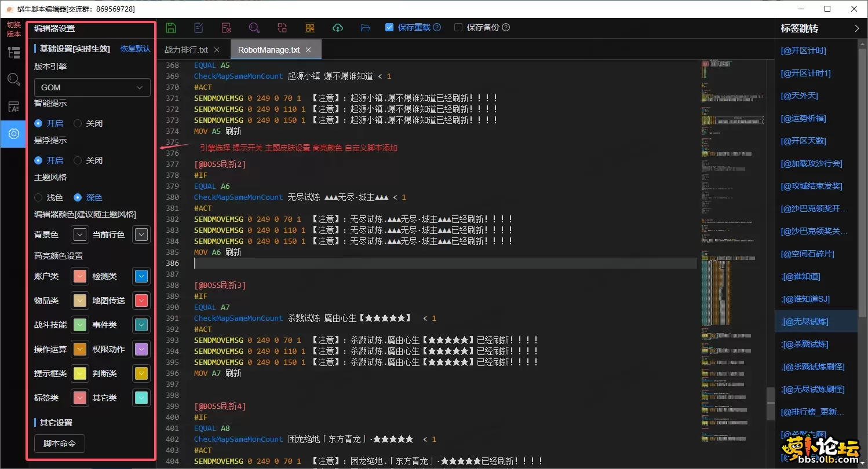Viewport: 868px width, 469px height.
Task: Open the 版本引擎 GOM dropdown
Action: pyautogui.click(x=92, y=87)
